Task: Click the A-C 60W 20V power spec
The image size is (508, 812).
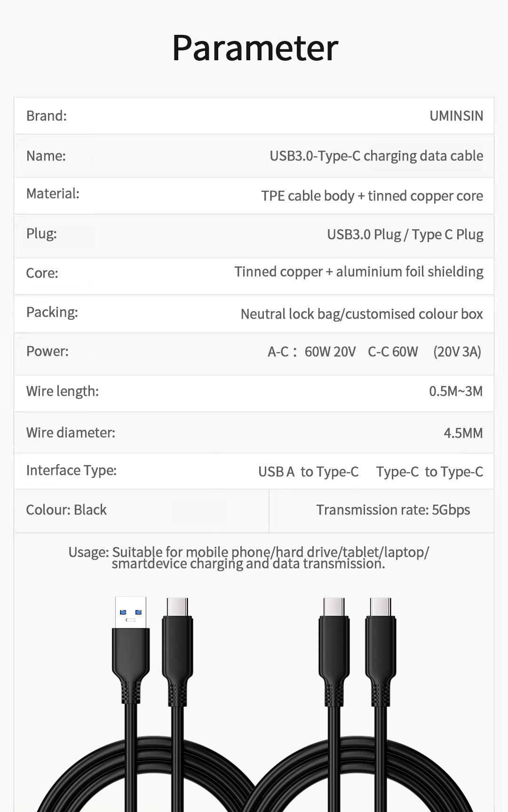Action: coord(311,352)
